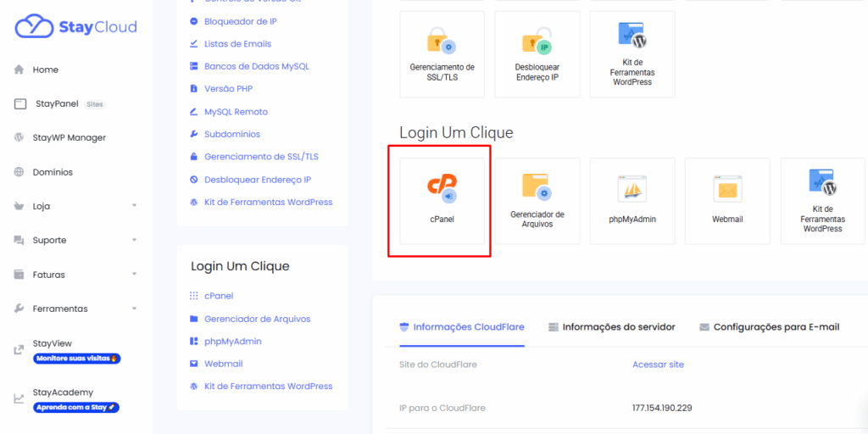Image resolution: width=868 pixels, height=434 pixels.
Task: Select the Informações CloudFlare tab
Action: [461, 326]
